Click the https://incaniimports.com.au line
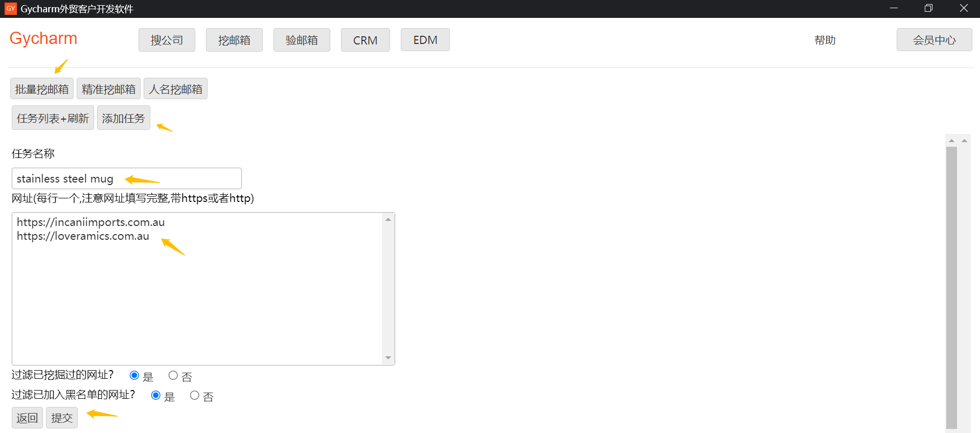 (x=91, y=222)
